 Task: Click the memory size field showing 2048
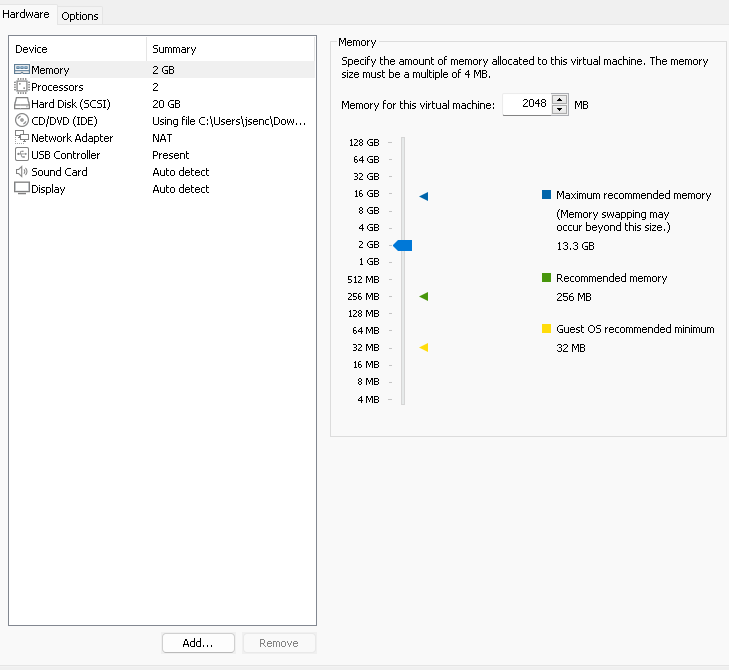[x=527, y=104]
